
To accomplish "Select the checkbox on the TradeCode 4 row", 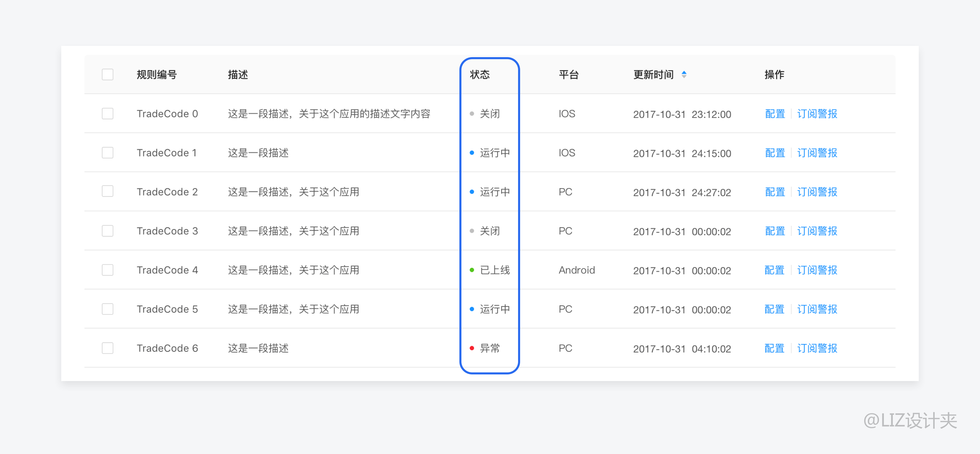I will pyautogui.click(x=107, y=270).
